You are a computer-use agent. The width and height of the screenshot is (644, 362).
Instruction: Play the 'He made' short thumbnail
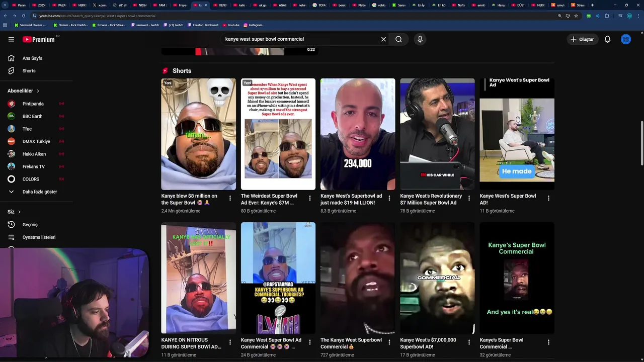tap(517, 134)
